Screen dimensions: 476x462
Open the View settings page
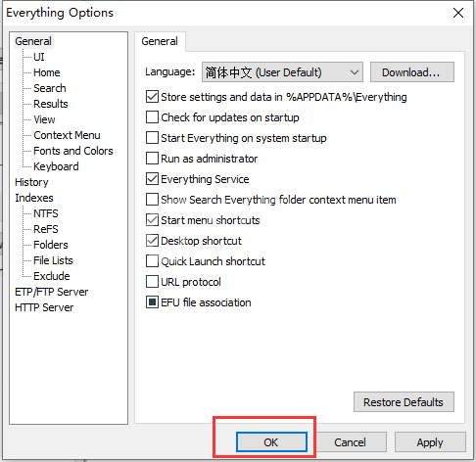click(x=44, y=119)
